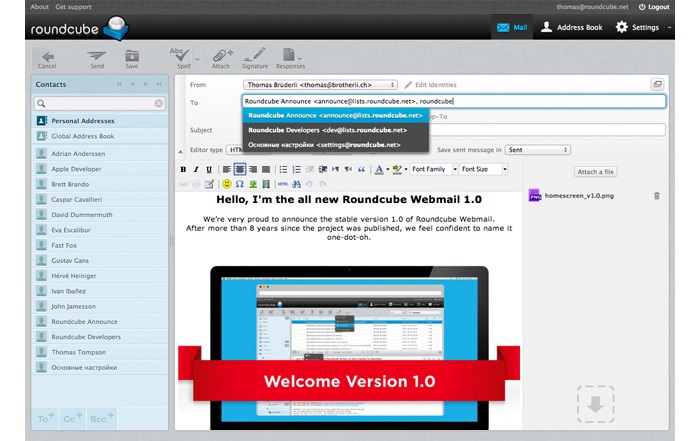
Task: Click the Attach a file button
Action: [596, 172]
